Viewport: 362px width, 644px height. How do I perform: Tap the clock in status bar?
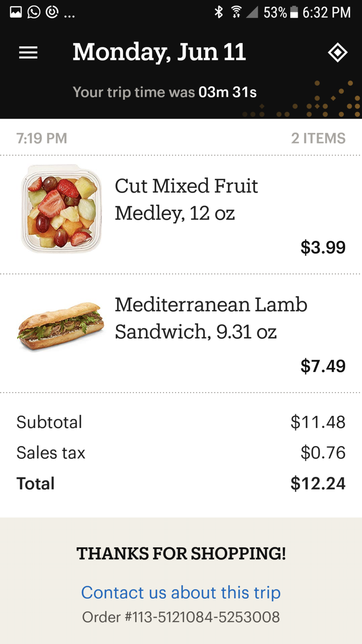pyautogui.click(x=326, y=13)
